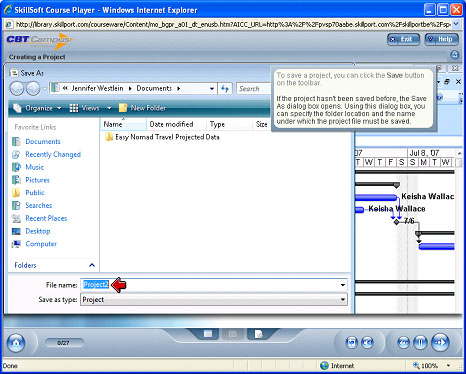Click the rewind playback button
This screenshot has width=466, height=374.
tap(404, 342)
